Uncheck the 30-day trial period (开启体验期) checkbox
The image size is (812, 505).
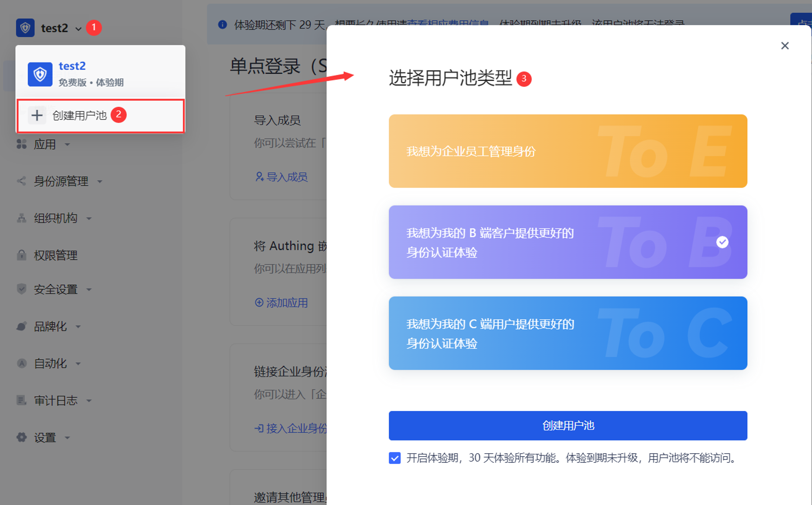click(x=395, y=458)
